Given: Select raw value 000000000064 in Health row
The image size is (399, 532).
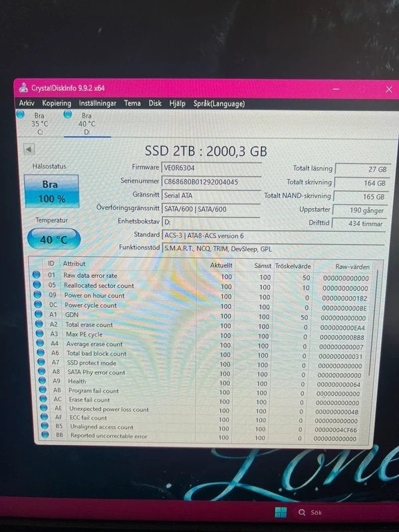Looking at the screenshot, I should (338, 384).
